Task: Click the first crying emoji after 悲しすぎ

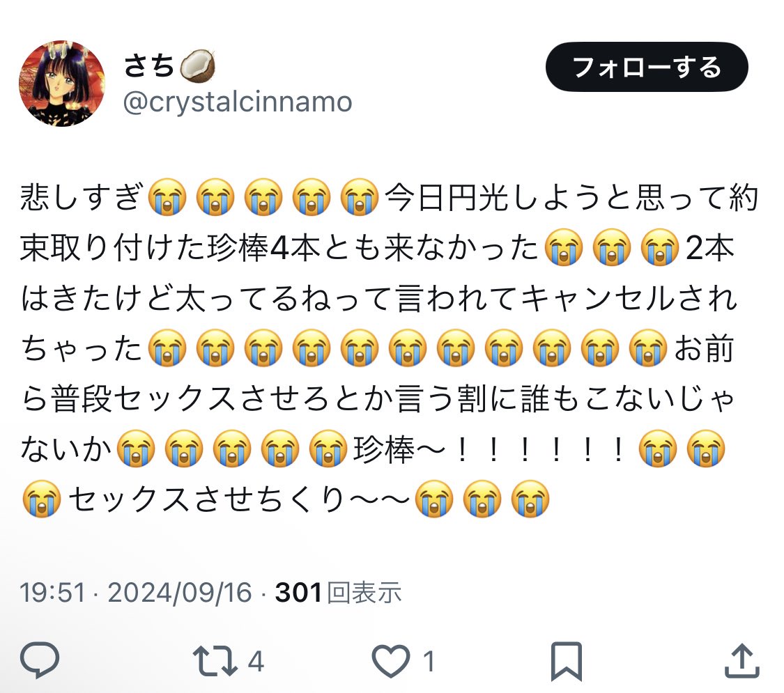Action: coord(167,197)
